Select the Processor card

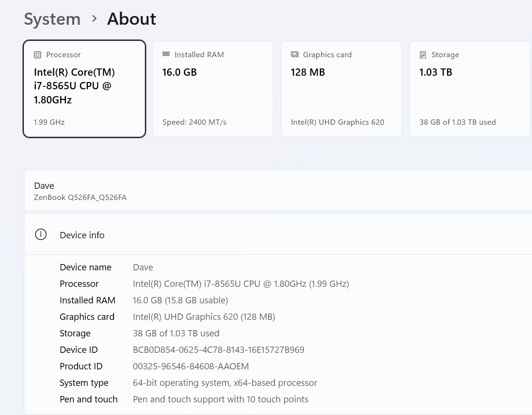point(84,89)
